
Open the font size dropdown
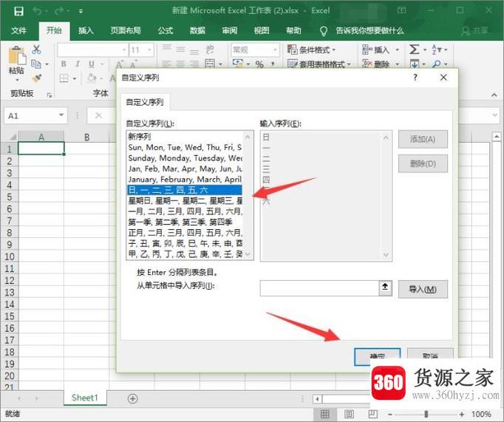coord(149,50)
